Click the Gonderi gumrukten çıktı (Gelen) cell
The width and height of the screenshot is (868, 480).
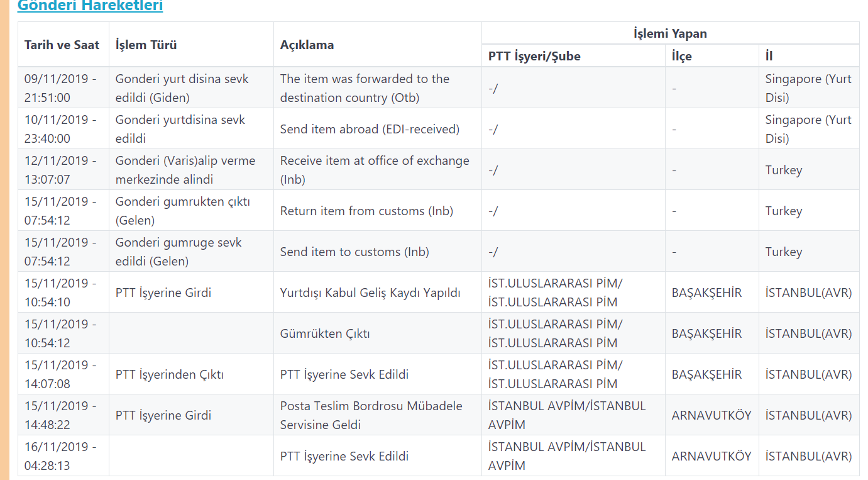click(x=182, y=211)
